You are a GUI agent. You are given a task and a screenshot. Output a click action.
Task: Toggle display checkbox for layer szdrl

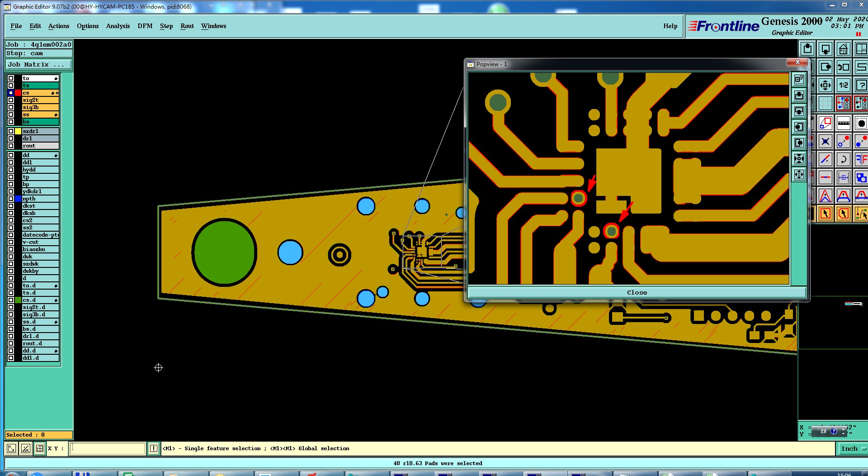coord(11,131)
